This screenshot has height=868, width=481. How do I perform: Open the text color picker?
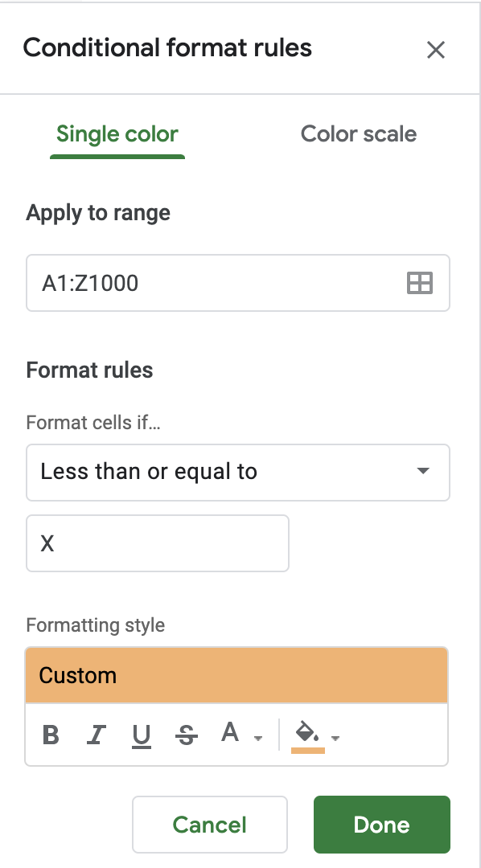231,734
